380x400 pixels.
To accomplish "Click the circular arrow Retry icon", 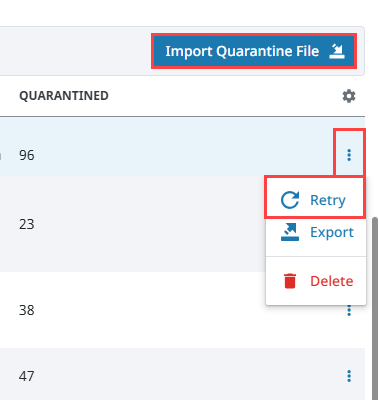I will click(x=290, y=200).
